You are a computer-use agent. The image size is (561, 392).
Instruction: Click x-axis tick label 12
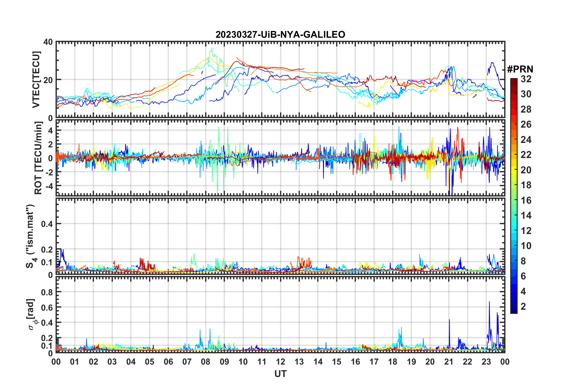click(x=280, y=362)
